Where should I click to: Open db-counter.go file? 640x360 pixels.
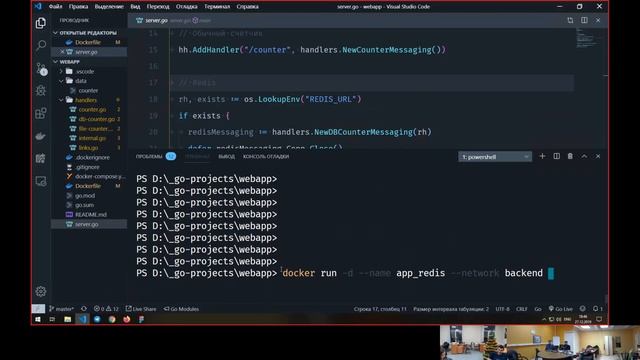[x=96, y=119]
